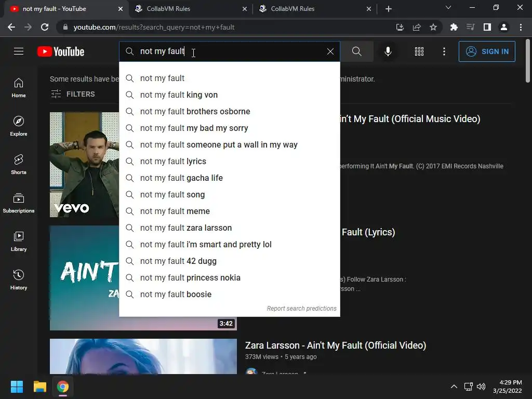Open the Official Music Video title

coord(410,119)
